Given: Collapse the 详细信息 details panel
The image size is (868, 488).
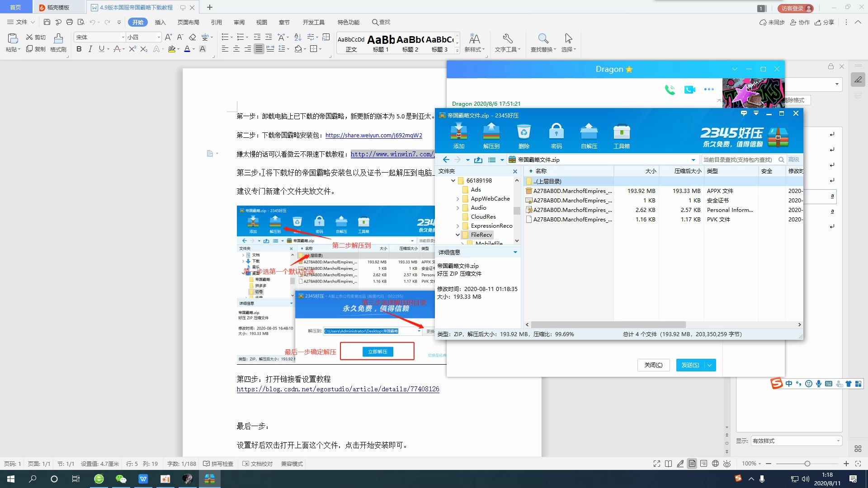Looking at the screenshot, I should [x=515, y=252].
